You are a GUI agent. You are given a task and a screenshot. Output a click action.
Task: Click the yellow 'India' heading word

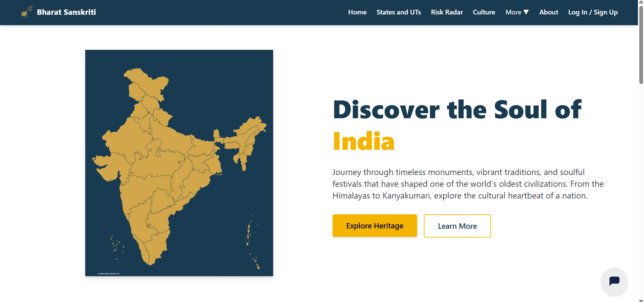point(363,141)
